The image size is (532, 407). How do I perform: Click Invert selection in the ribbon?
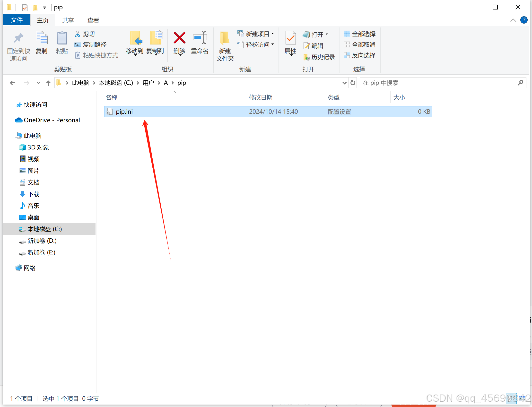360,55
